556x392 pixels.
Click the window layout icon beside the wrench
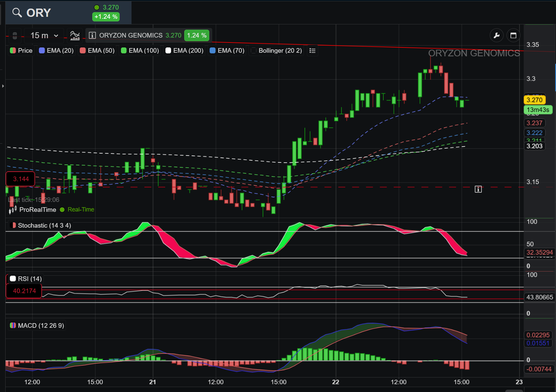pyautogui.click(x=513, y=36)
